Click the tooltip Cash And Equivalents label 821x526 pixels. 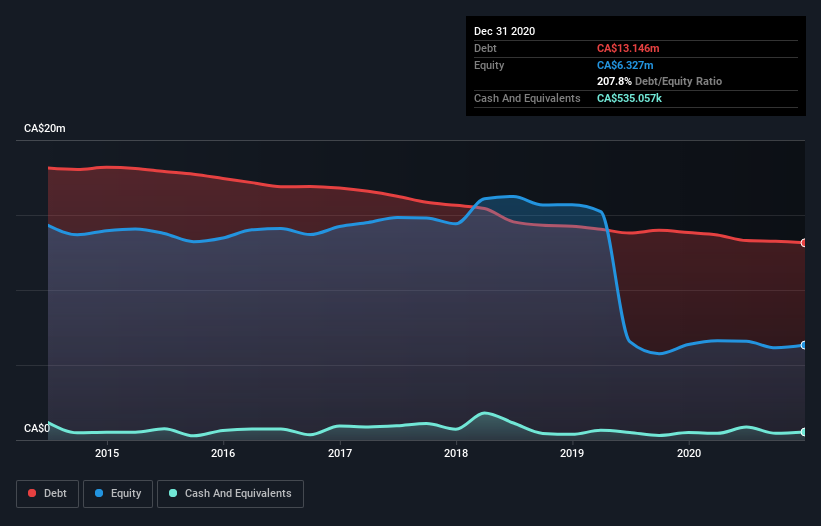click(527, 98)
